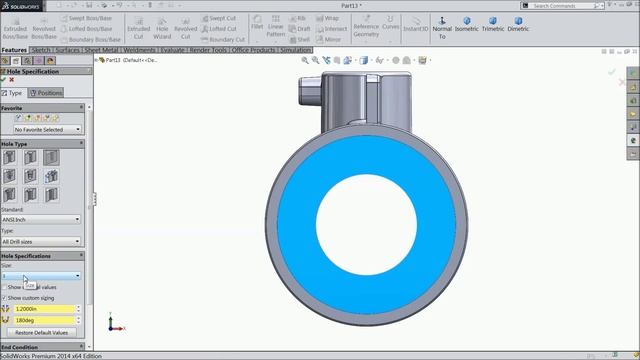Click the 1.2000in diameter input field
Viewport: 640px width, 360px height.
(x=44, y=309)
